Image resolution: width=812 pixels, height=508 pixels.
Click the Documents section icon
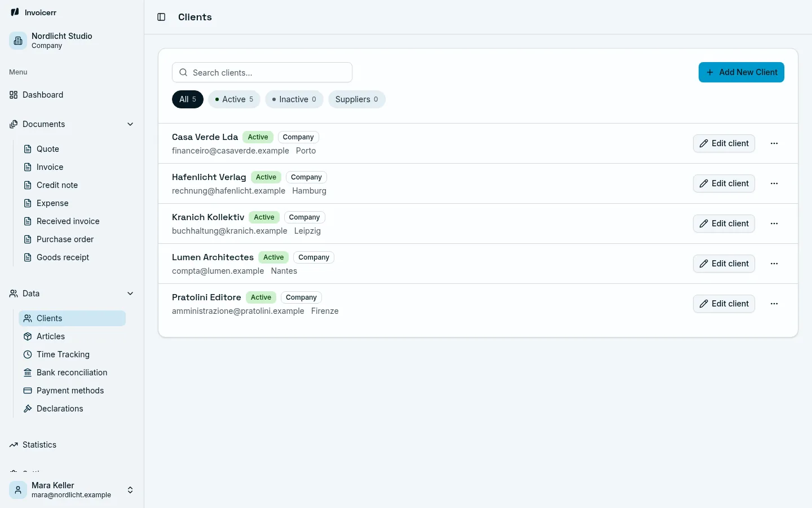(14, 124)
